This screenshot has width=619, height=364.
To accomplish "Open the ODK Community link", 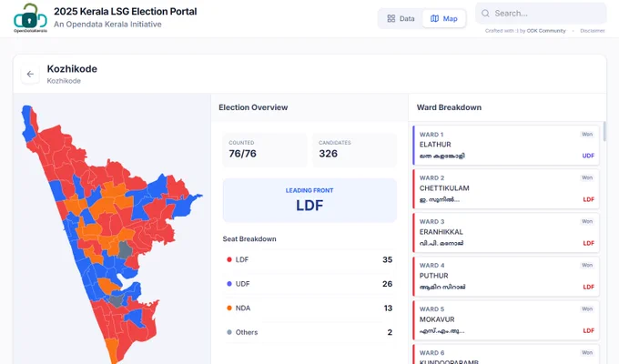I will pyautogui.click(x=546, y=31).
